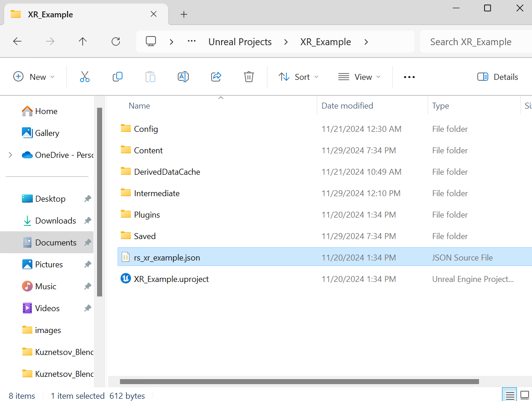Expand chevron after Unreal Projects breadcrumb
The image size is (532, 401).
[x=286, y=42]
